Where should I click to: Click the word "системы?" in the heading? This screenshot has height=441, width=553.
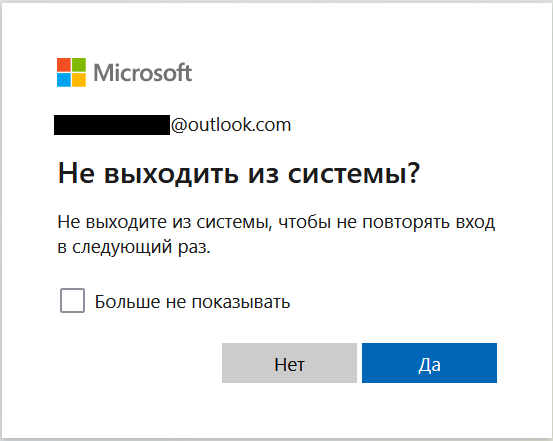354,173
